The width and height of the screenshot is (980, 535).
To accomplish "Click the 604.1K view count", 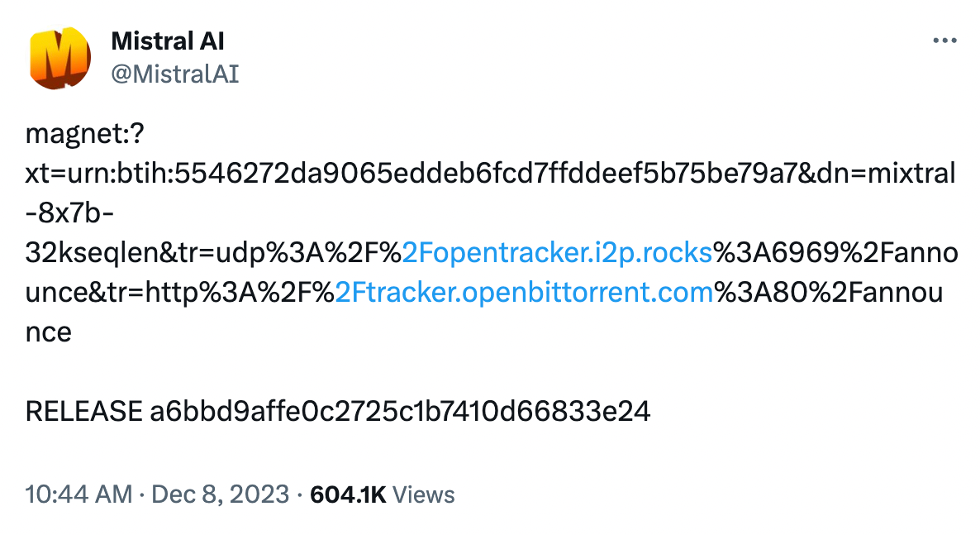I will 347,494.
